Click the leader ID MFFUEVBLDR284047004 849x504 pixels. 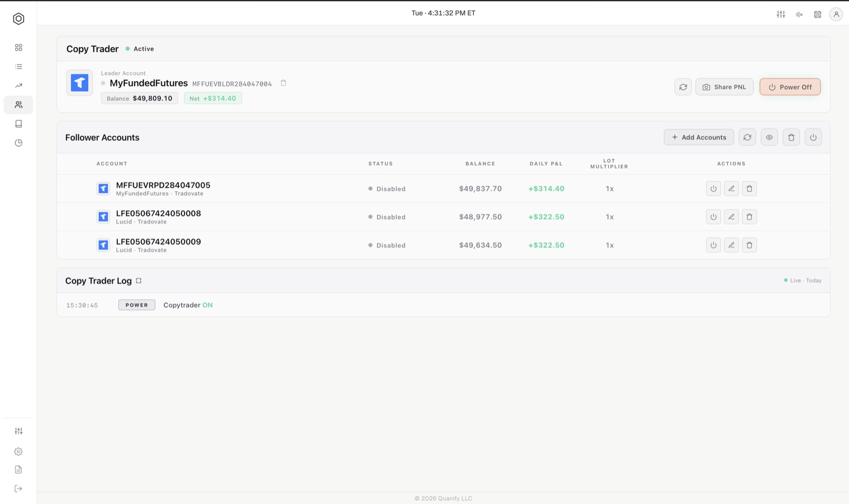pos(232,84)
